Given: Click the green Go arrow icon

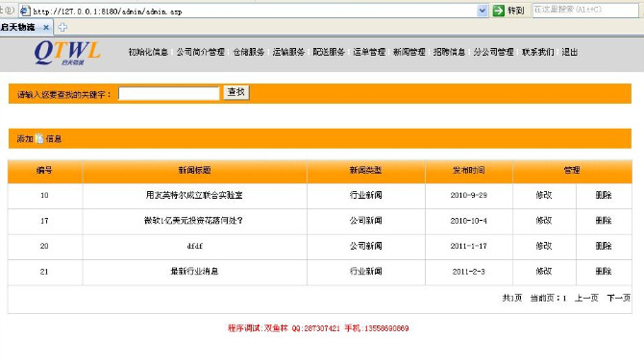Looking at the screenshot, I should (498, 11).
